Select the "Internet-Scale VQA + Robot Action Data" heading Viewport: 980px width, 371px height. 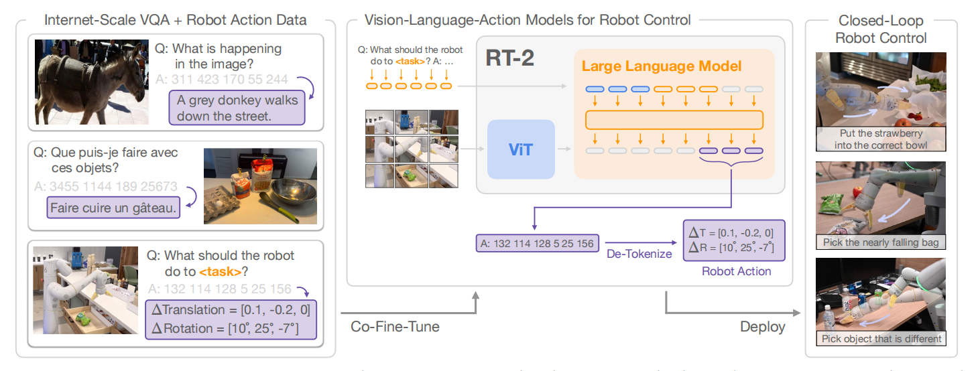(x=176, y=19)
